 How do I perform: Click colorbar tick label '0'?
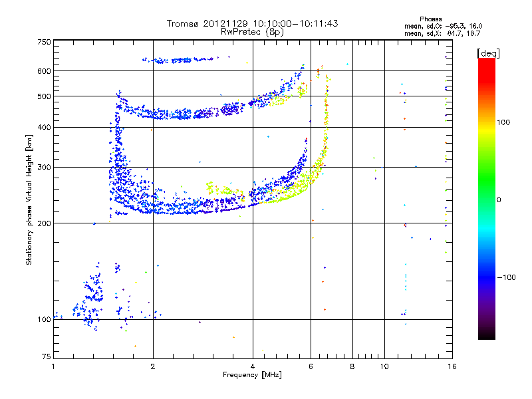499,199
